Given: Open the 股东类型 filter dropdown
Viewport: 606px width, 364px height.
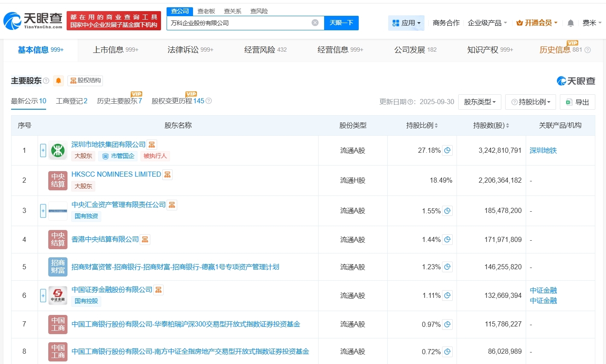Looking at the screenshot, I should pos(480,102).
